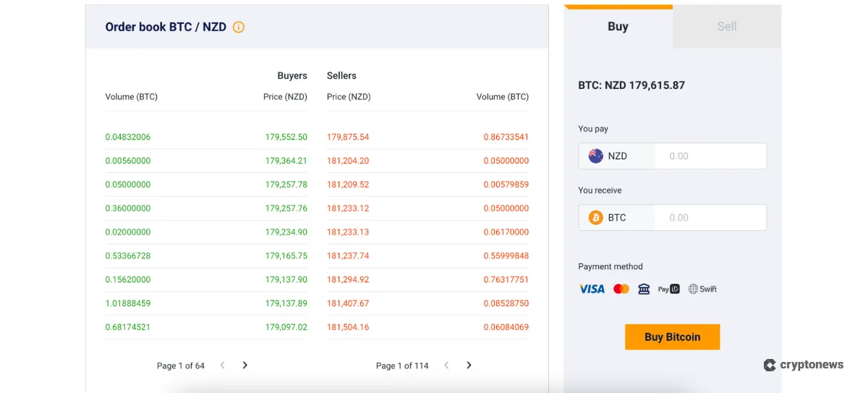Click buyer price 179,552.50
The height and width of the screenshot is (393, 868).
coord(286,137)
